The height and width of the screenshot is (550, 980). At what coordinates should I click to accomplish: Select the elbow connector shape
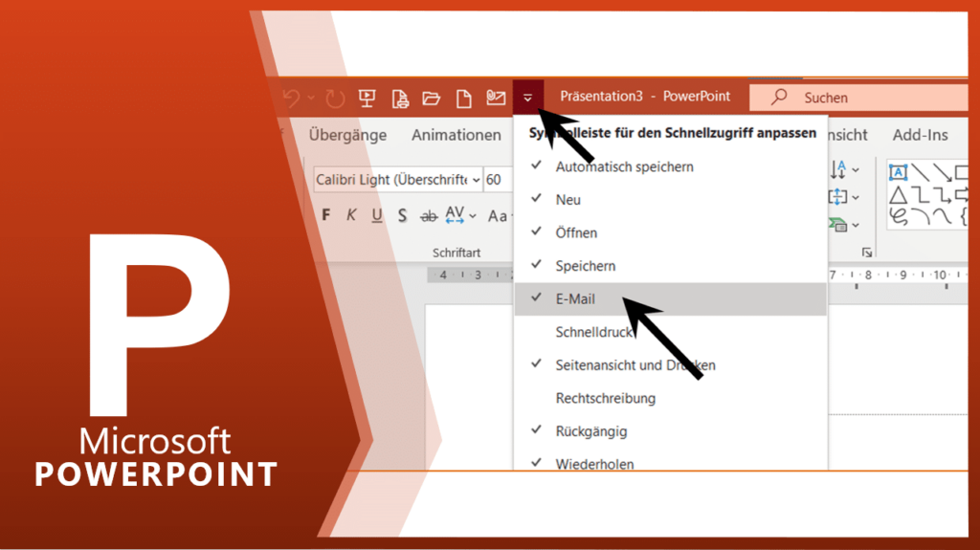click(920, 196)
